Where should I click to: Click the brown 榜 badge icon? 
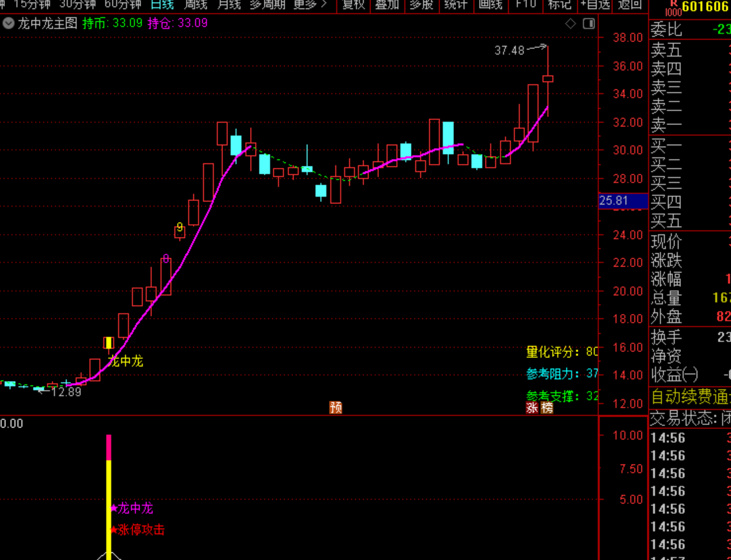click(x=547, y=407)
